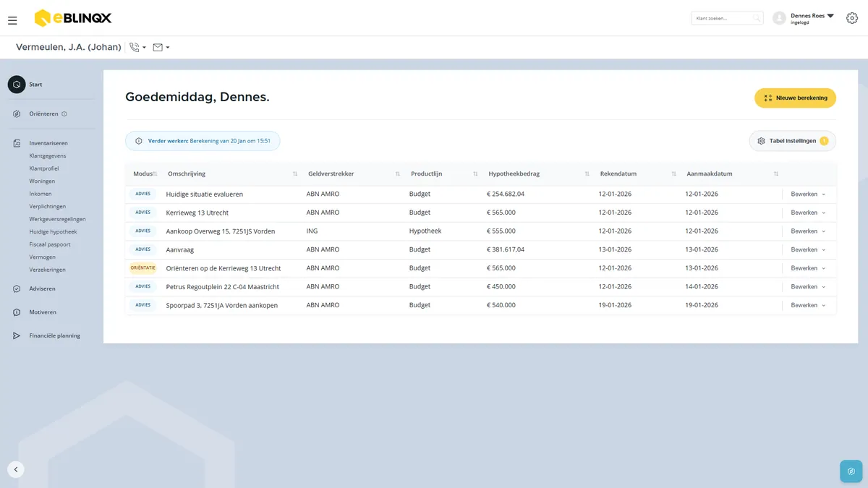868x488 pixels.
Task: Open Verzekeringen in the sidebar
Action: pyautogui.click(x=48, y=270)
